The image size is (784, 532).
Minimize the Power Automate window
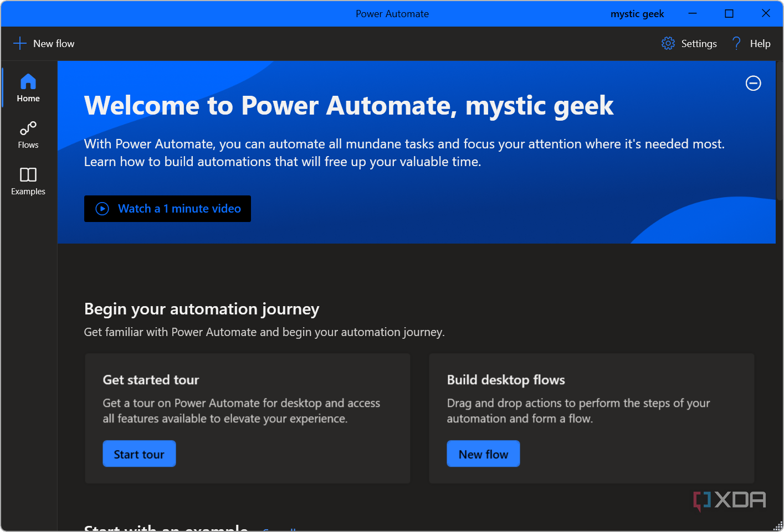point(693,14)
